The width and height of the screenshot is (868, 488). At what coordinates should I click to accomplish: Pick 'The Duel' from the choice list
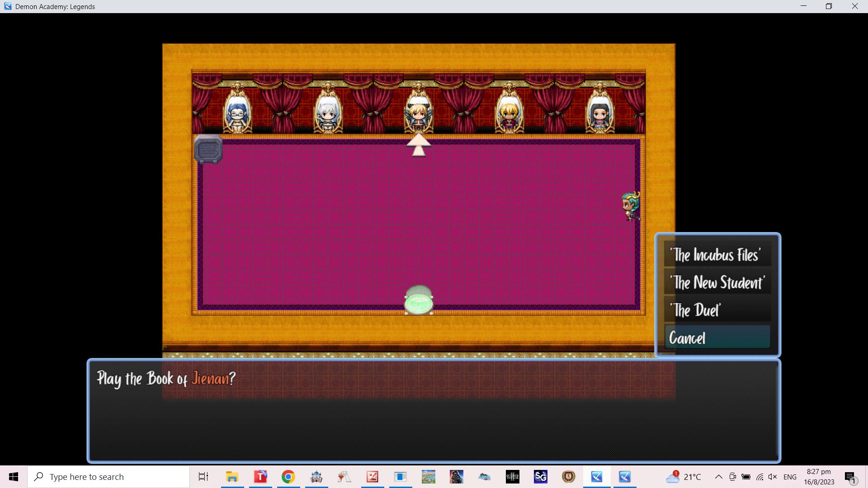click(717, 310)
